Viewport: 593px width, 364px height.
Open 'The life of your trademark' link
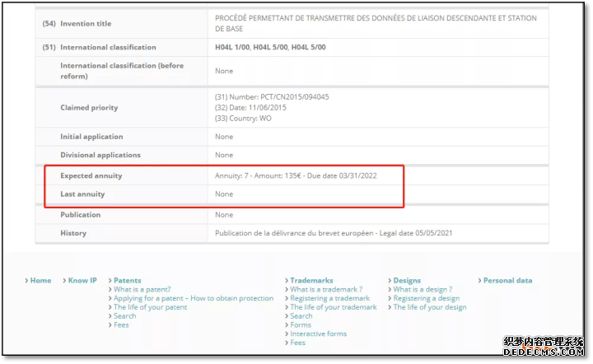tap(334, 307)
